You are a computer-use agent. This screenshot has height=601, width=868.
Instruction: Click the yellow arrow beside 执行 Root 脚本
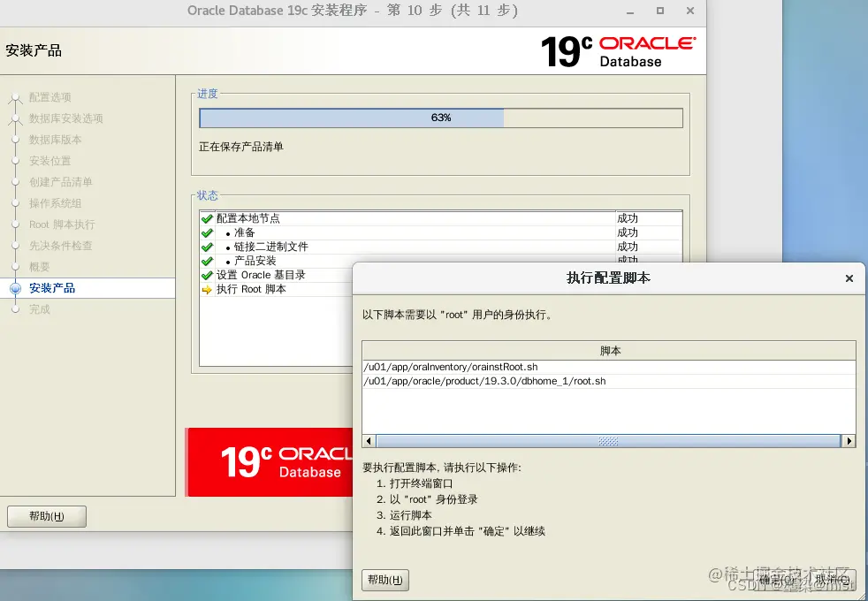207,289
